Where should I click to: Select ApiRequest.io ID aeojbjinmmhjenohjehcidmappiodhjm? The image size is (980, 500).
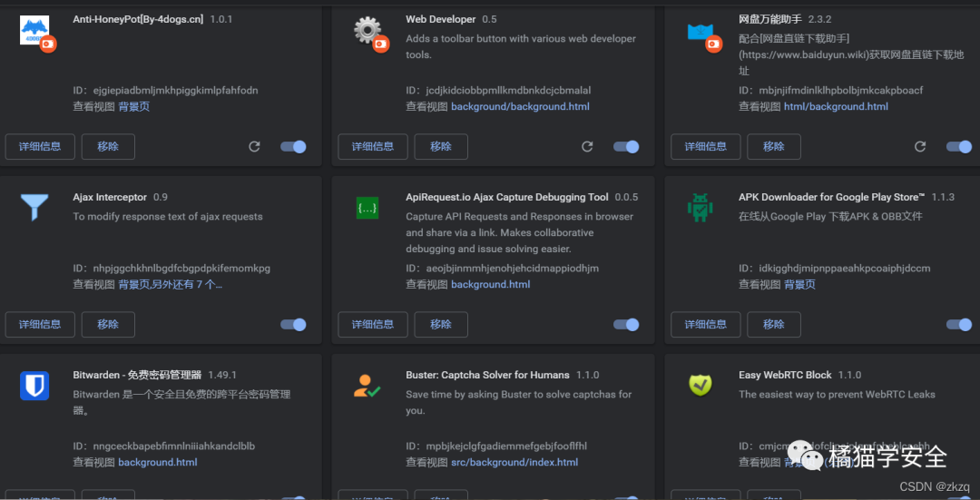[513, 268]
